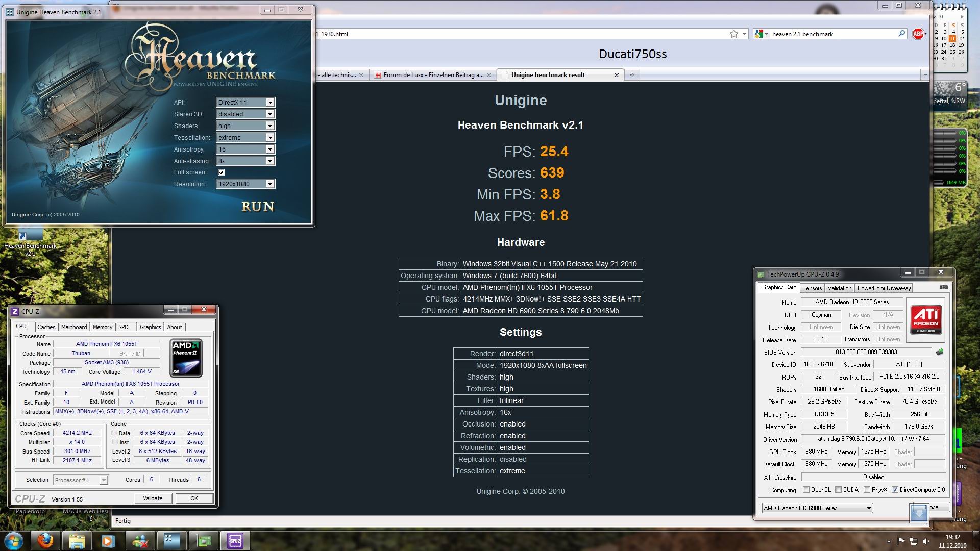Click the ATI Radeon logo in GPU-Z
Viewport: 980px width, 551px height.
[926, 319]
